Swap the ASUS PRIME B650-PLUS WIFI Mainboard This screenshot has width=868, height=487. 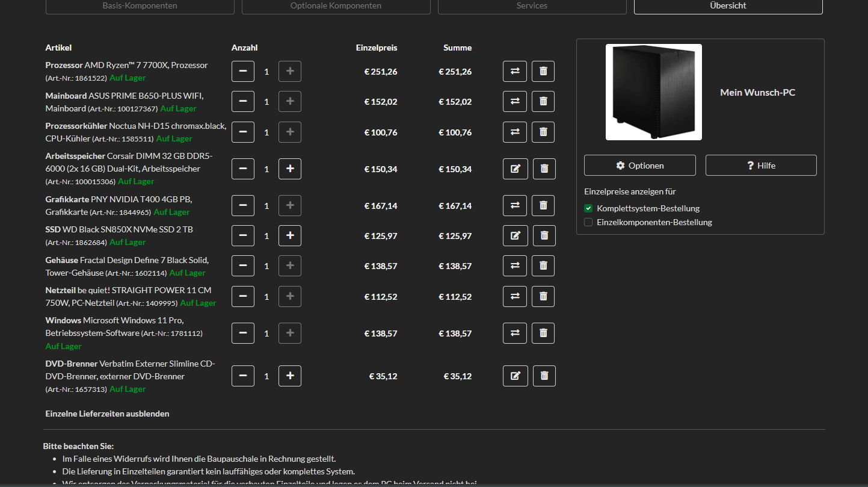[515, 101]
